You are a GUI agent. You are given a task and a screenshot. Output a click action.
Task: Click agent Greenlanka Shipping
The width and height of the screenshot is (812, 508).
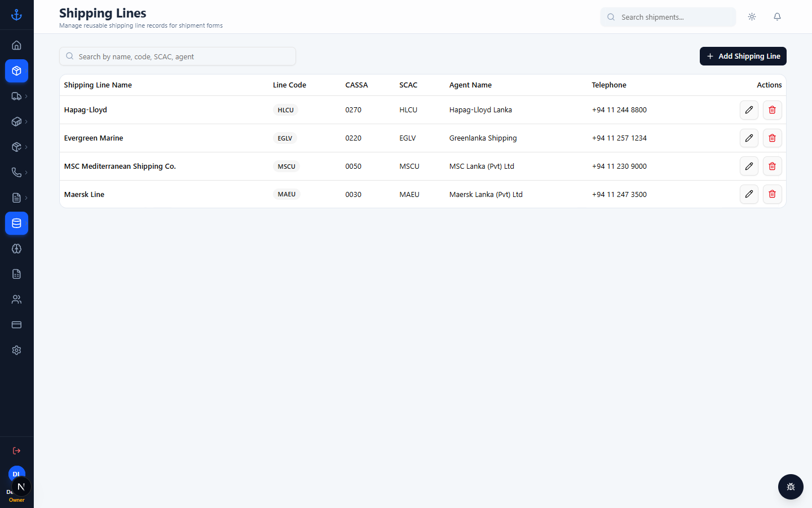[483, 138]
